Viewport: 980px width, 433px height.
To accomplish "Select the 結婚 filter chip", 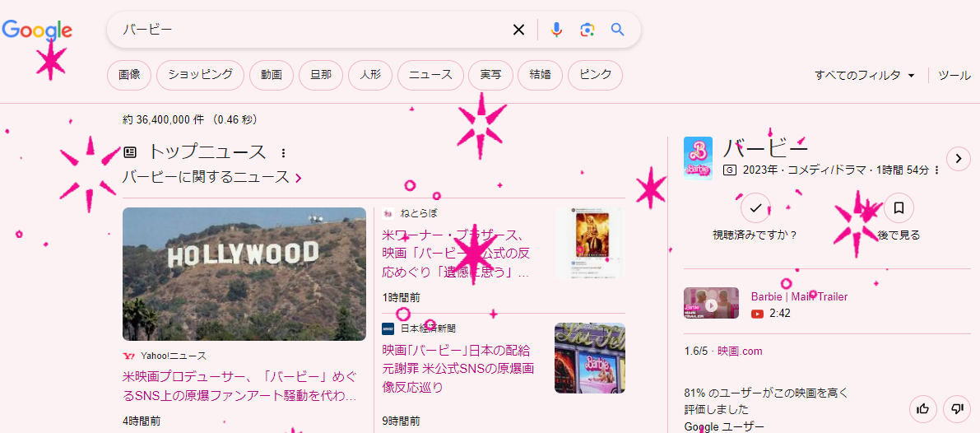I will click(x=540, y=76).
